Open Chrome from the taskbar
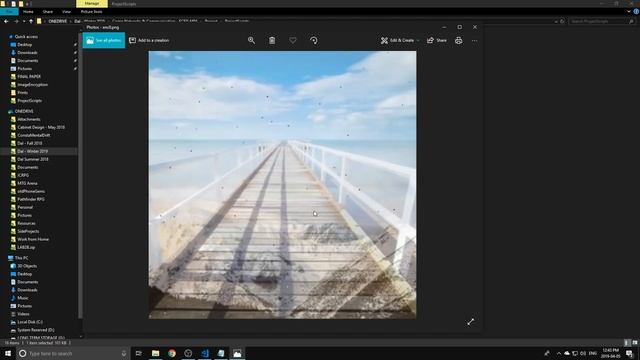640x360 pixels. coord(172,353)
